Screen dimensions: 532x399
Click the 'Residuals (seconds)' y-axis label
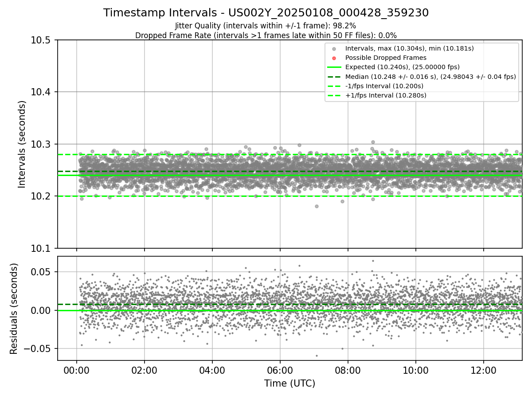pyautogui.click(x=14, y=309)
